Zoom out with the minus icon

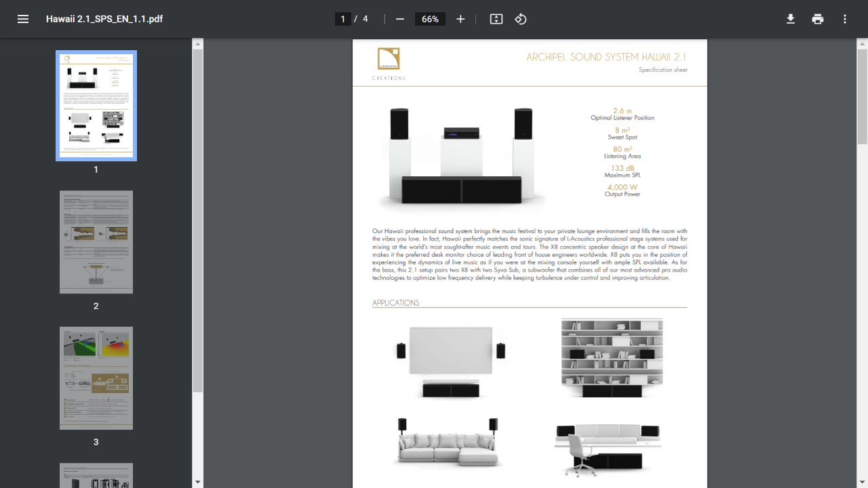400,19
